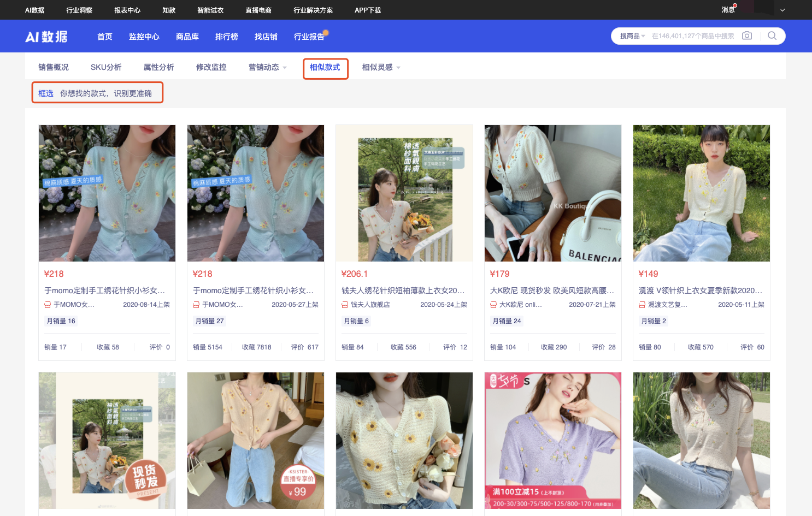Click ¥206.1 price
The height and width of the screenshot is (516, 812).
click(355, 274)
